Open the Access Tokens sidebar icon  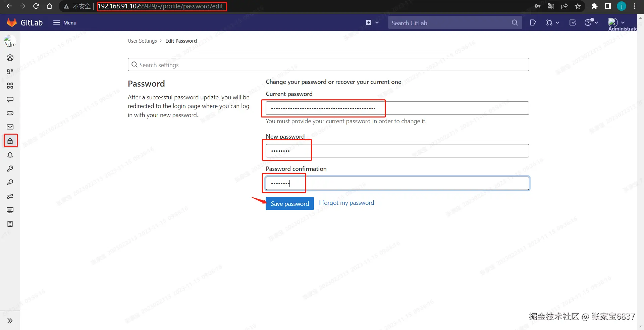click(10, 113)
